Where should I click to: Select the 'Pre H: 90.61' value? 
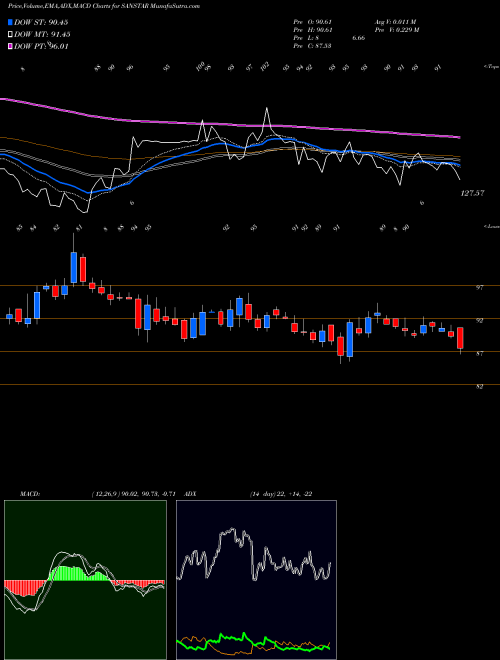click(x=313, y=30)
